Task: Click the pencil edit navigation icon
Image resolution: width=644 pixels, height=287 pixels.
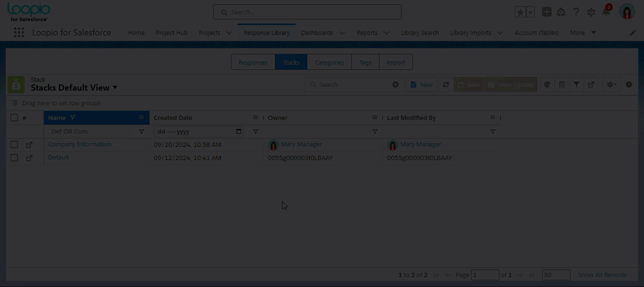Action: [x=633, y=33]
